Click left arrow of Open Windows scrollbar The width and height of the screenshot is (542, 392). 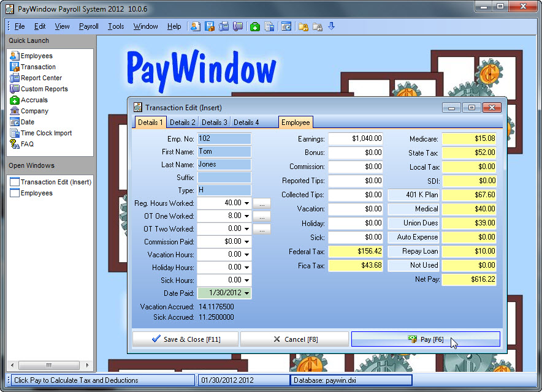coord(12,365)
